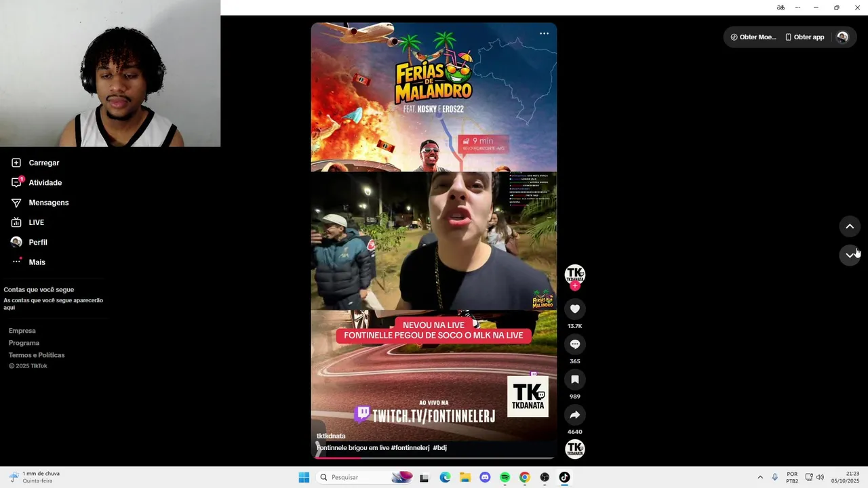Screen dimensions: 868x488
Task: Open File Explorer from the taskbar
Action: 465,477
